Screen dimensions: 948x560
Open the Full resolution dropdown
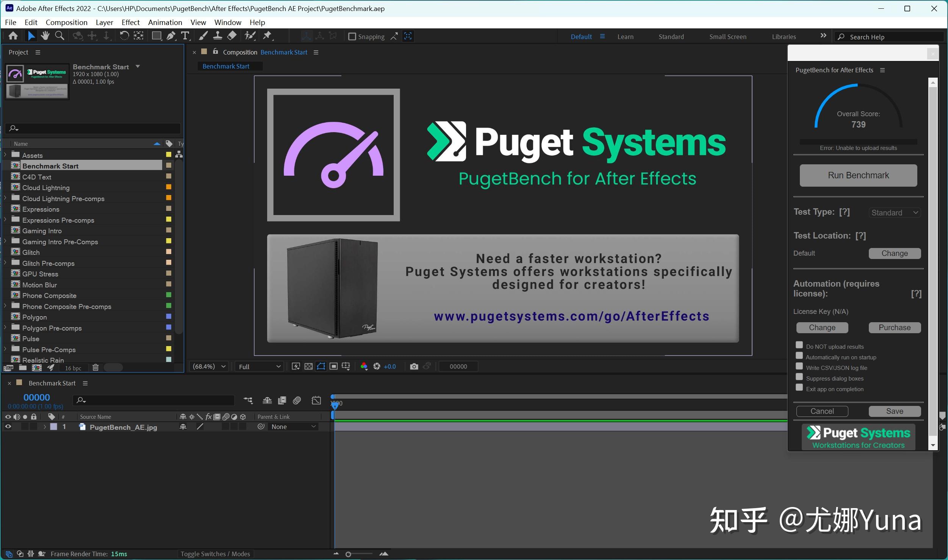tap(259, 367)
